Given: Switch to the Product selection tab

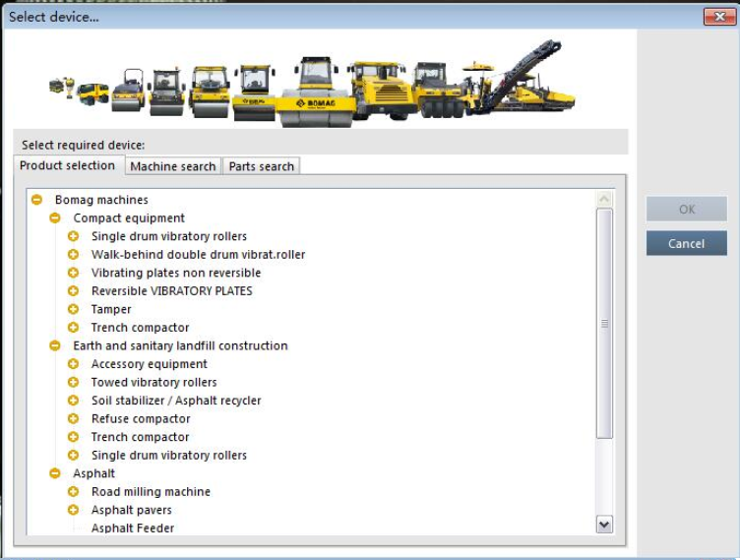Looking at the screenshot, I should [68, 165].
